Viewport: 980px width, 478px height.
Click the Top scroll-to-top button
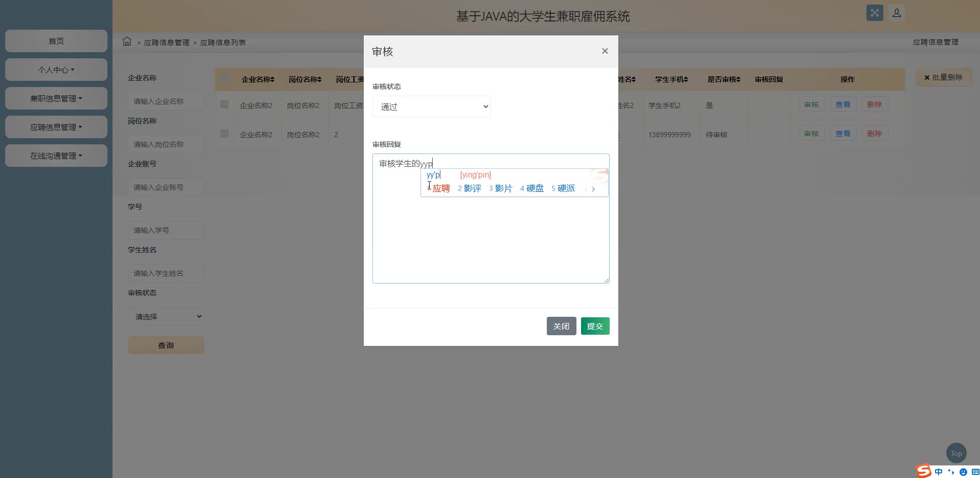tap(956, 453)
